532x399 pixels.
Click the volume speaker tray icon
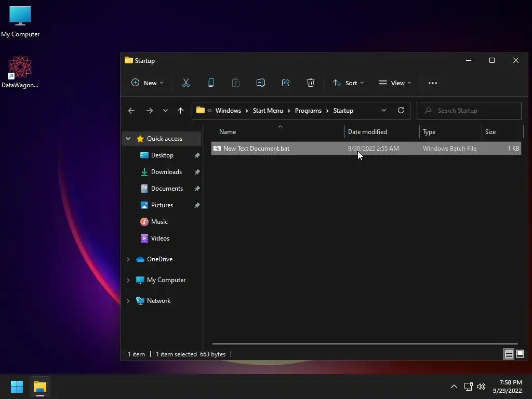(481, 387)
